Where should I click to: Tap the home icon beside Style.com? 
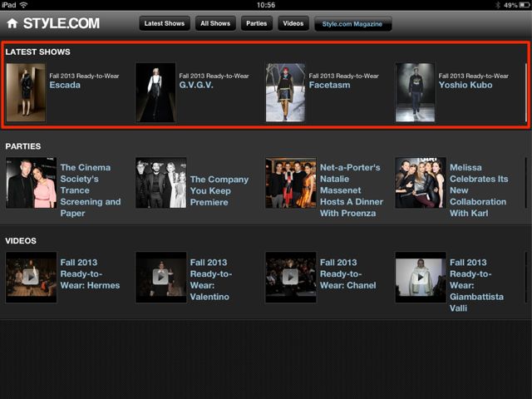coord(12,23)
